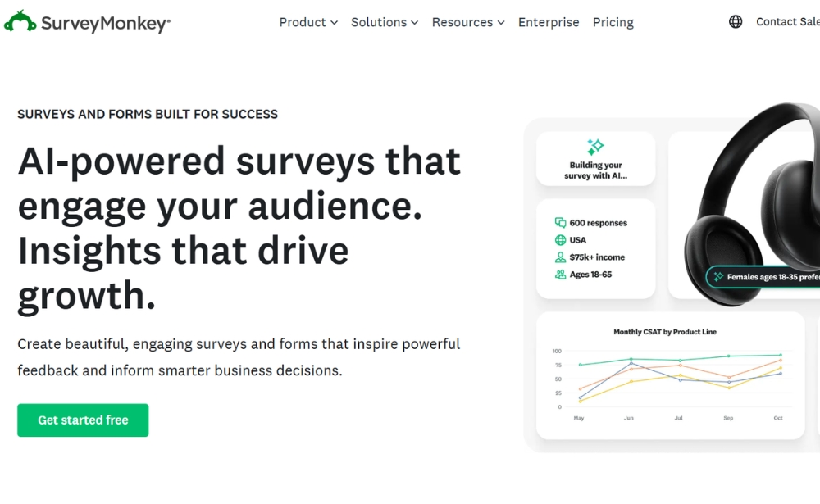Click the person icon beside '$75k+ income'
The height and width of the screenshot is (504, 820).
tap(560, 257)
